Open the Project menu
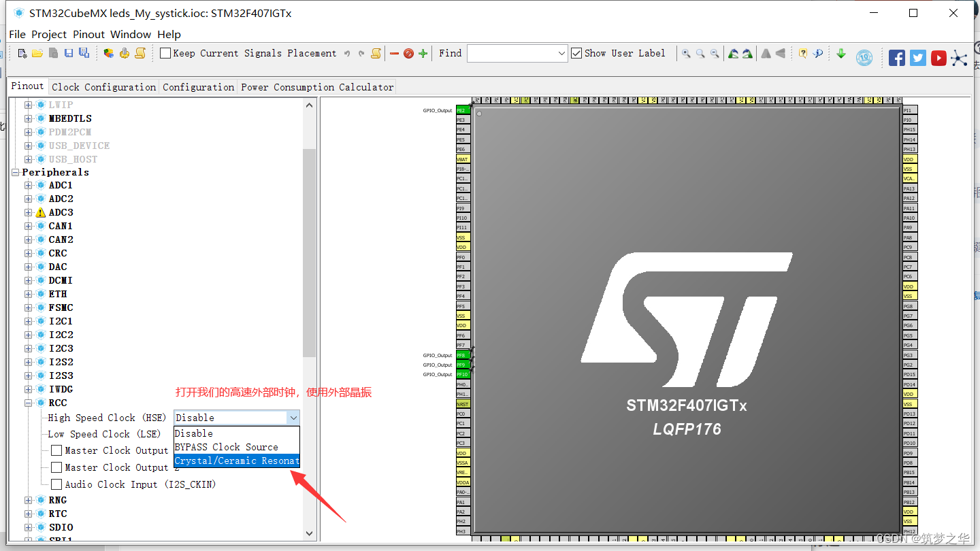This screenshot has height=551, width=980. [x=49, y=34]
